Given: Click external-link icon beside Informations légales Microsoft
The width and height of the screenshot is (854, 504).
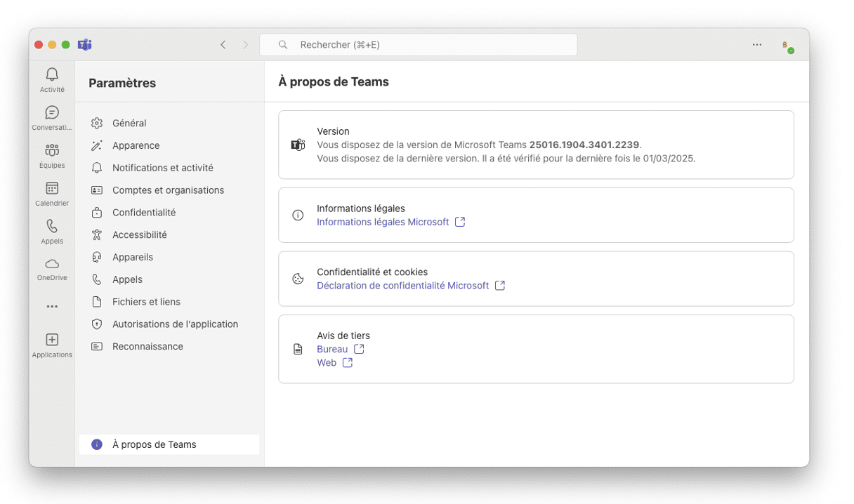Looking at the screenshot, I should point(460,222).
